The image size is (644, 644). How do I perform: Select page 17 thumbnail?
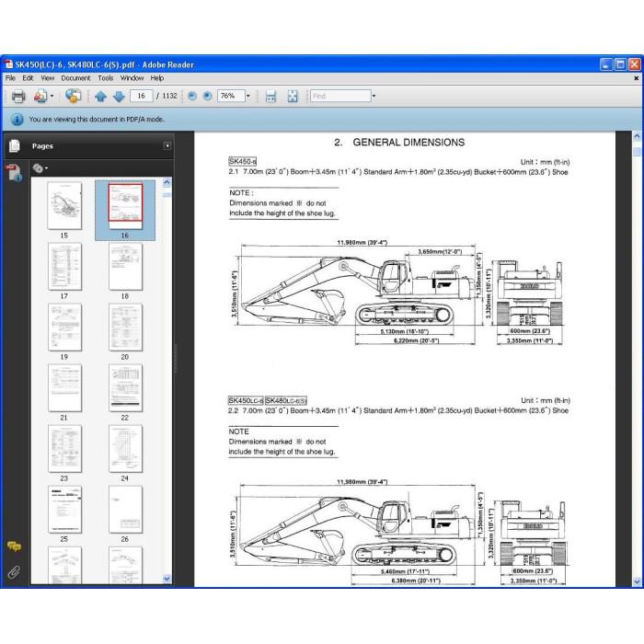tap(64, 267)
